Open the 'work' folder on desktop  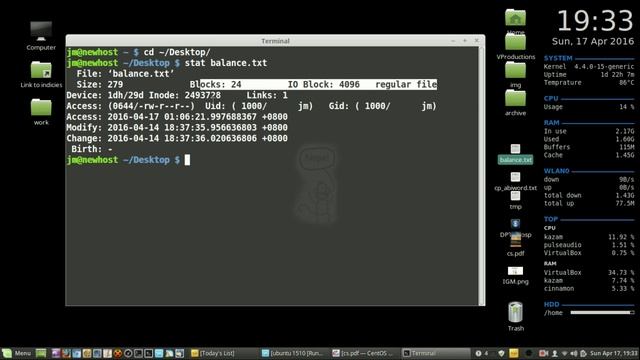tap(41, 111)
